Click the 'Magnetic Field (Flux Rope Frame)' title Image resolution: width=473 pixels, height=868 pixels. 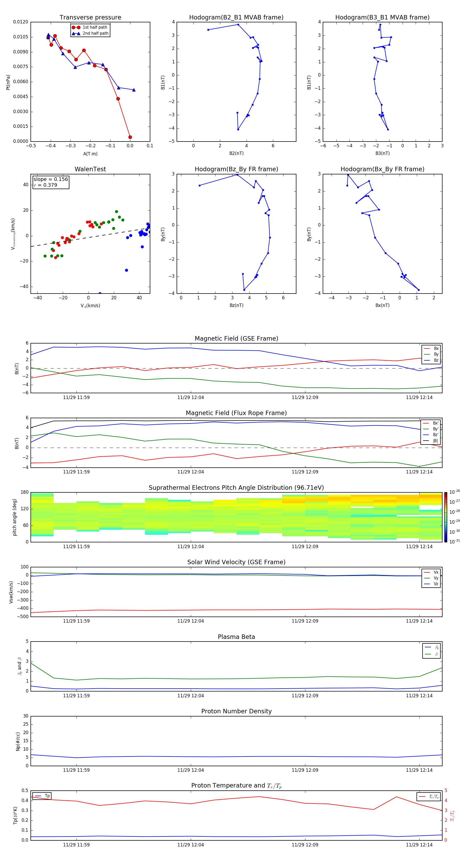236,413
